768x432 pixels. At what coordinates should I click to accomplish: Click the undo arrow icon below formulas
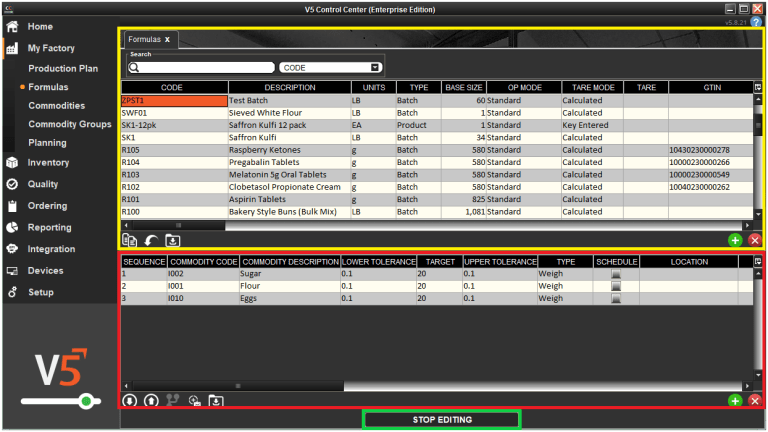(x=151, y=240)
